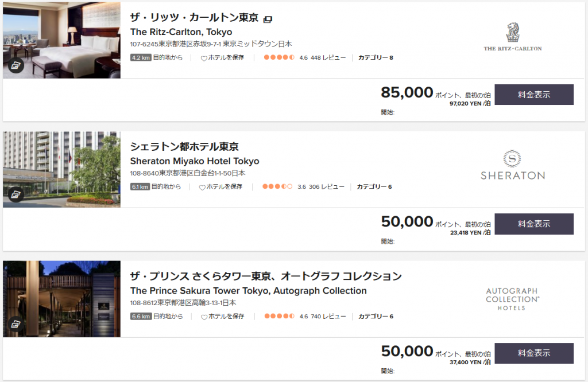The image size is (588, 382).
Task: Open Sheraton Miyako Hotel Tokyo title link
Action: click(x=195, y=161)
